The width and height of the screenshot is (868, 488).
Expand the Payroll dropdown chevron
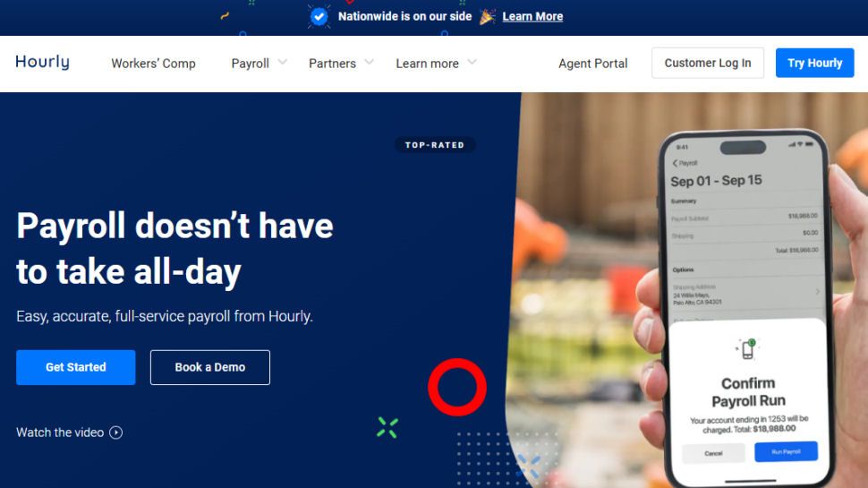[x=282, y=62]
